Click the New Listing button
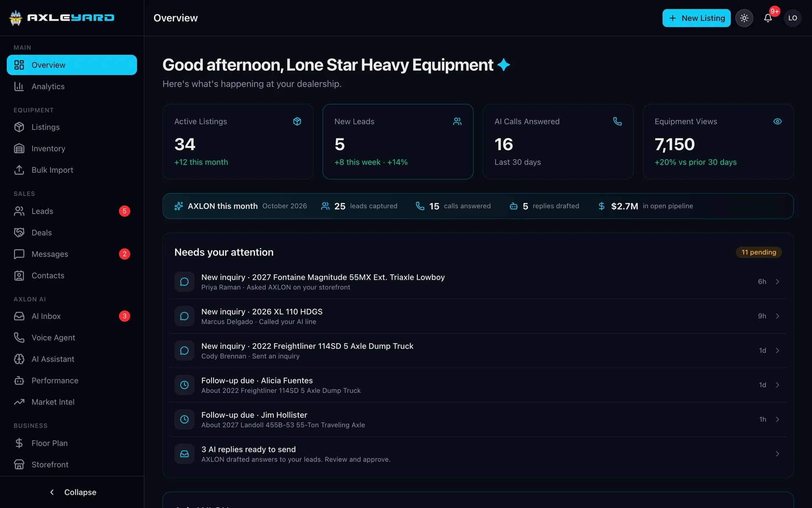This screenshot has height=508, width=812. point(696,18)
